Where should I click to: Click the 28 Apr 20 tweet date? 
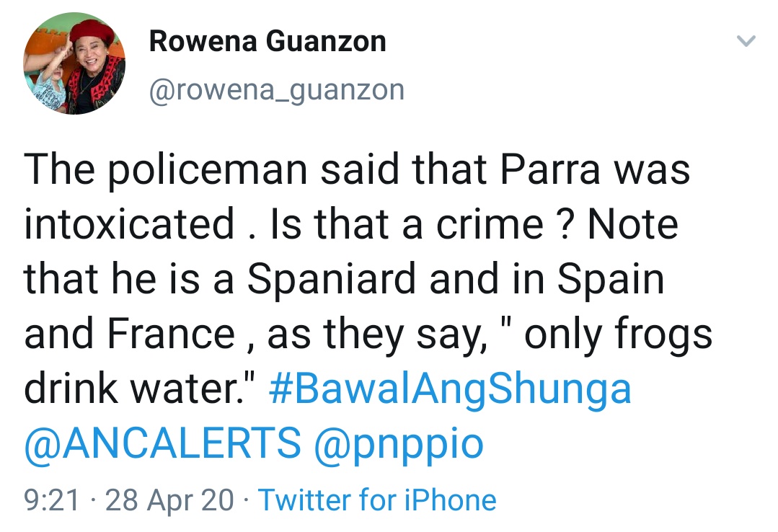click(x=170, y=500)
